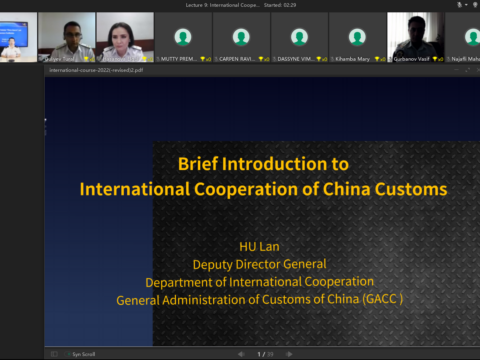
Task: Select the woman in uniform's video tile
Action: point(125,37)
